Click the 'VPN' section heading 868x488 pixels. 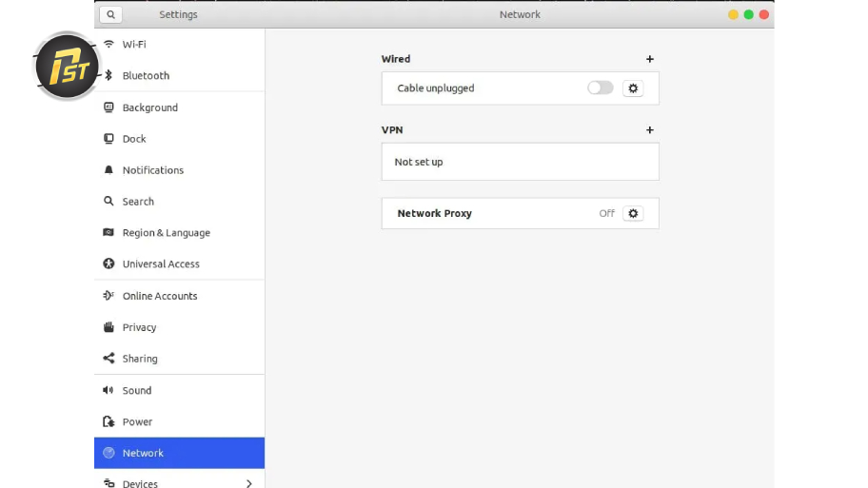tap(392, 130)
